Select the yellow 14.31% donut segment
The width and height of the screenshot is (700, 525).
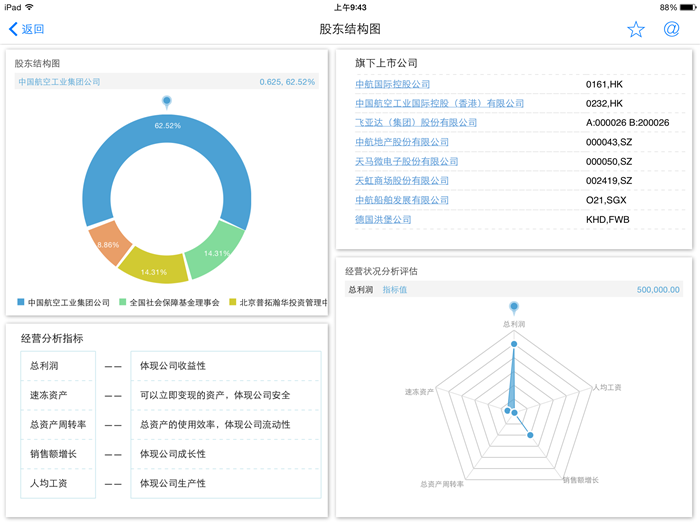point(154,268)
